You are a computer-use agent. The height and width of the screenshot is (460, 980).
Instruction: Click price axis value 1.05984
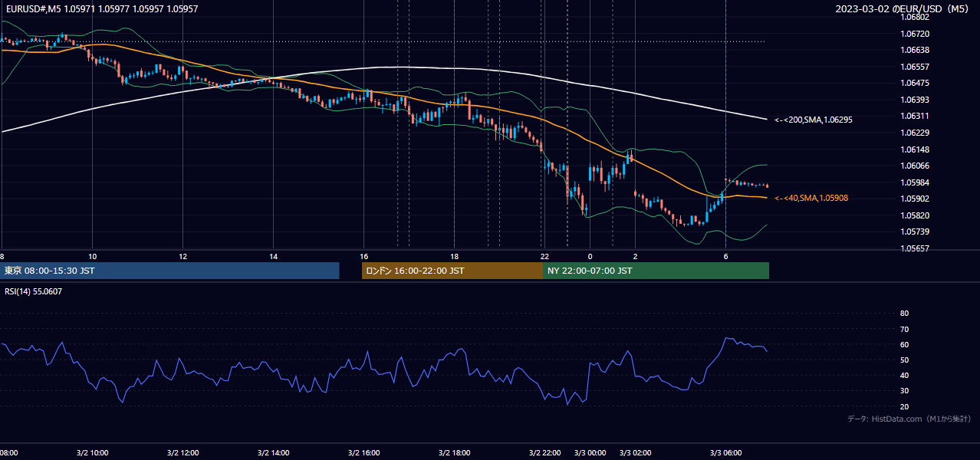tap(914, 182)
